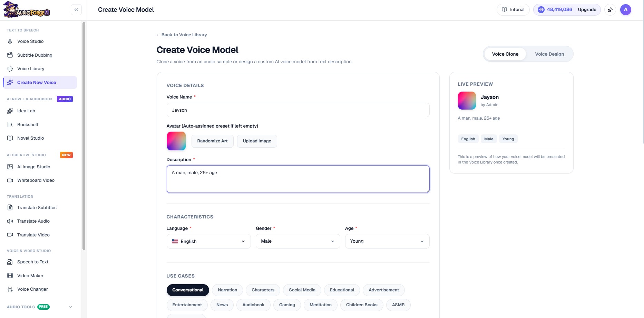644x318 pixels.
Task: Toggle the News use case chip
Action: click(222, 305)
